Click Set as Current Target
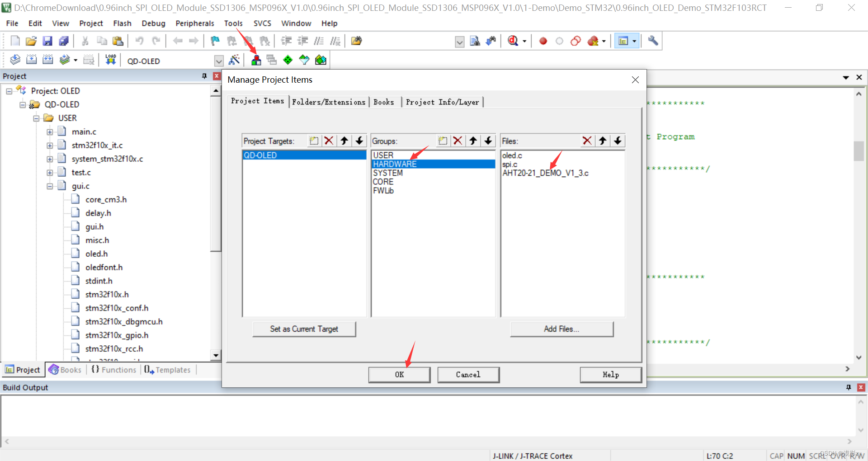Image resolution: width=868 pixels, height=461 pixels. (304, 329)
